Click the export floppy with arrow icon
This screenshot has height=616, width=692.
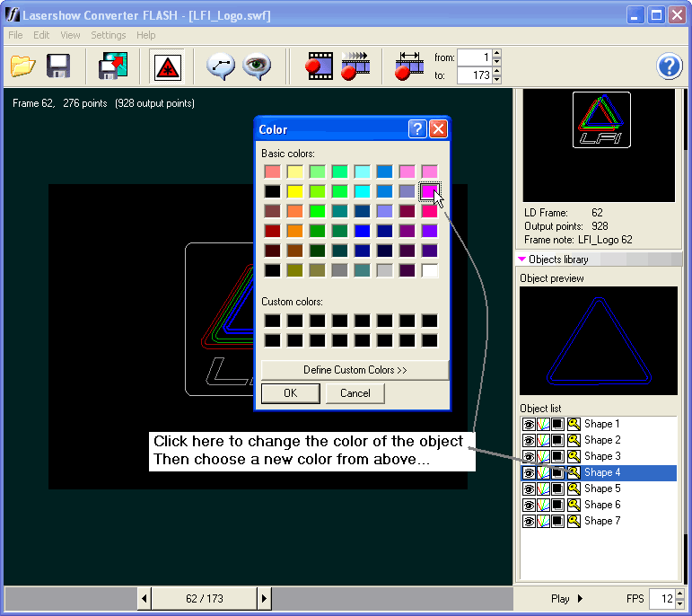click(x=113, y=66)
